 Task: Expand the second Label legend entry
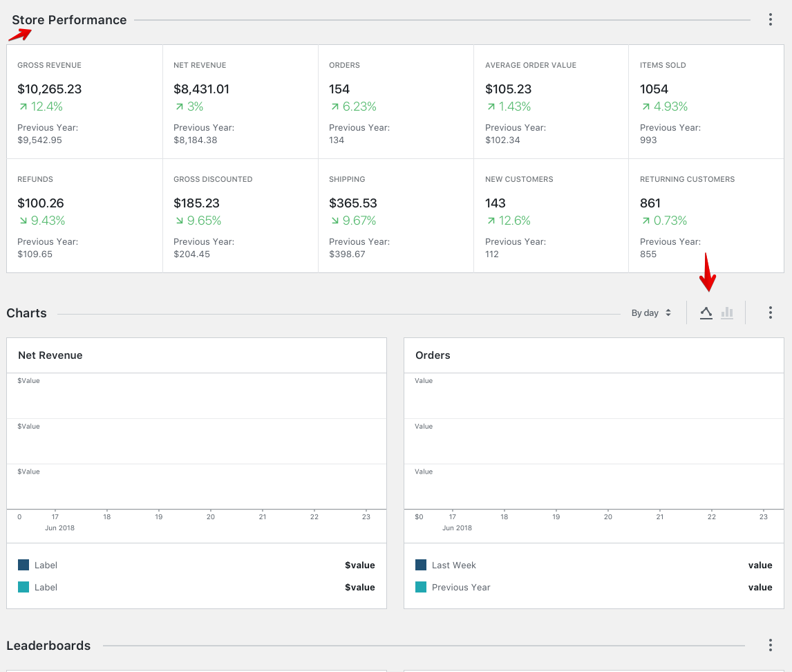click(x=47, y=587)
